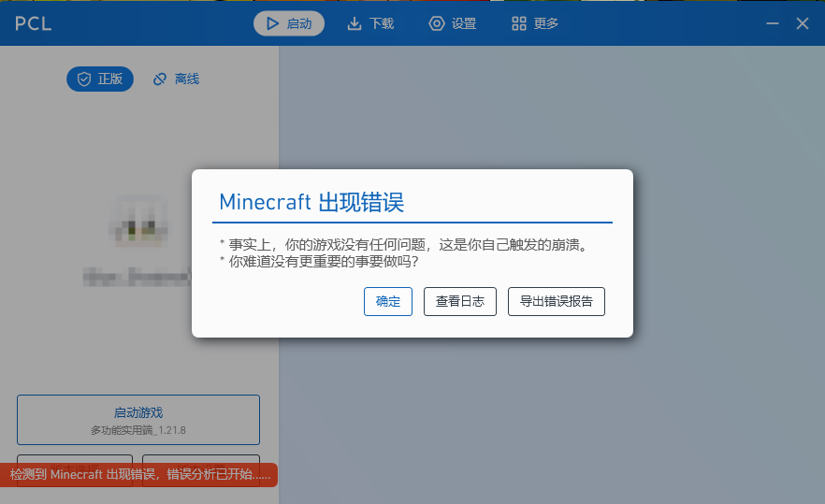Click the link icon beside 离线
825x504 pixels.
point(160,79)
